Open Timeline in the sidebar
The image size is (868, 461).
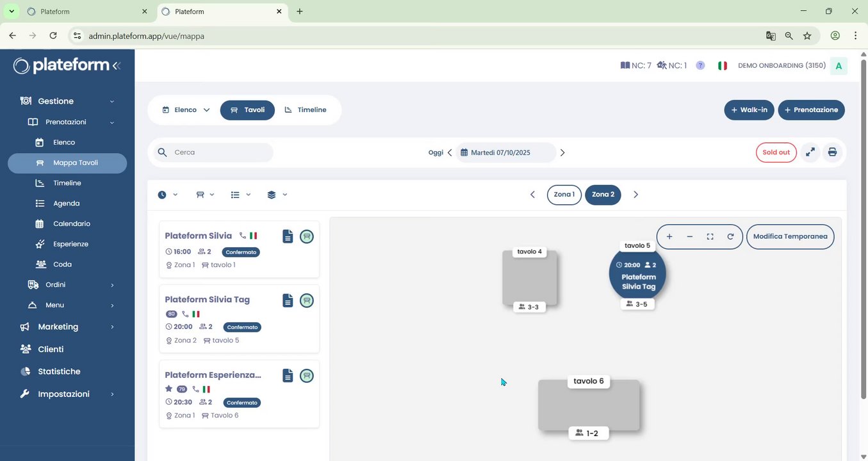pyautogui.click(x=67, y=183)
